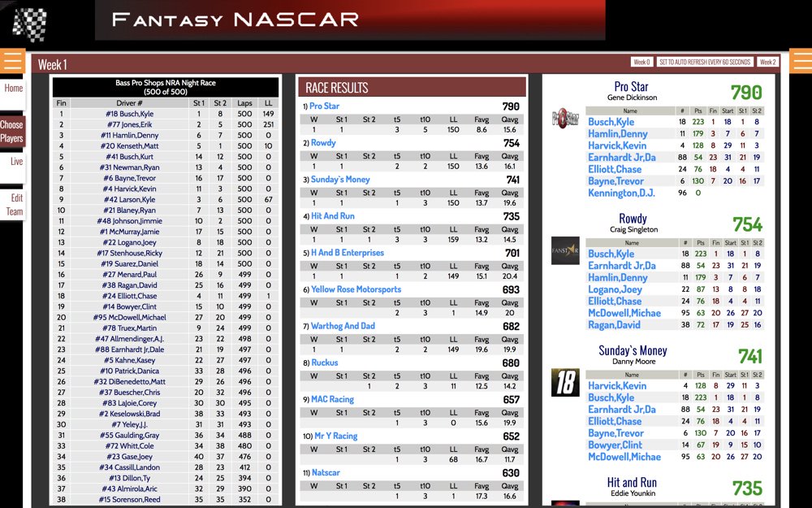This screenshot has width=812, height=508.
Task: Click the Fin column header in race table
Action: 61,103
